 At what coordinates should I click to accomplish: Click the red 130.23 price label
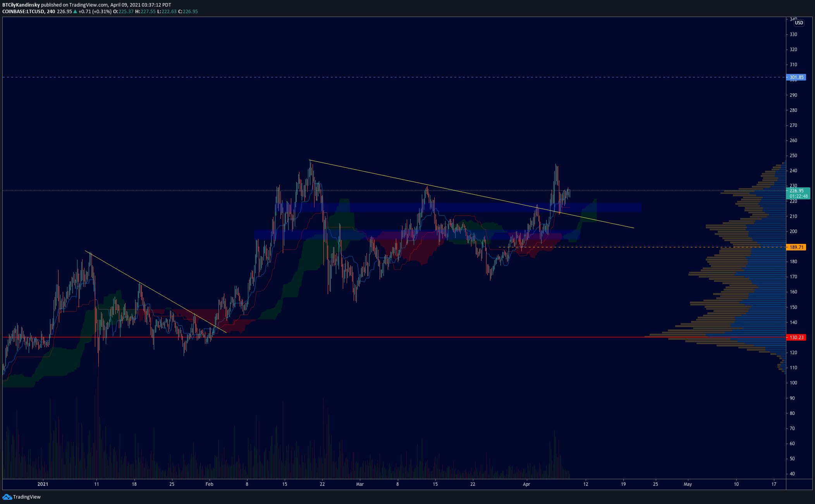coord(796,338)
